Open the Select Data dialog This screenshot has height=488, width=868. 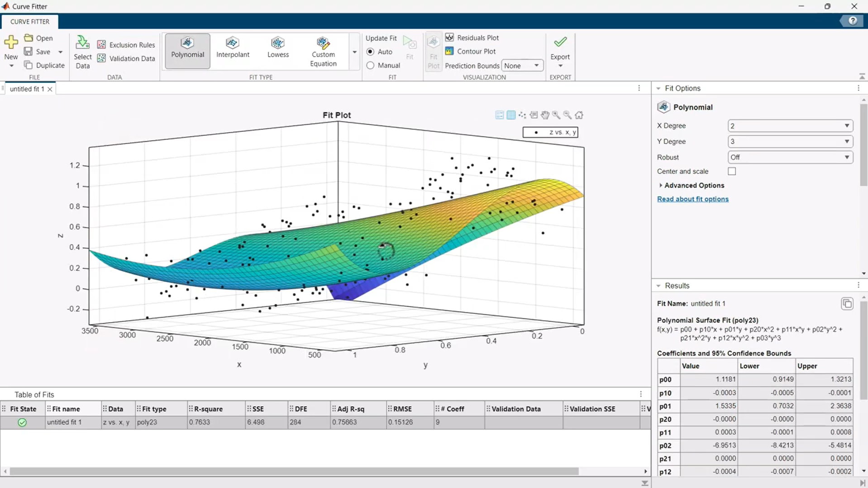point(82,52)
